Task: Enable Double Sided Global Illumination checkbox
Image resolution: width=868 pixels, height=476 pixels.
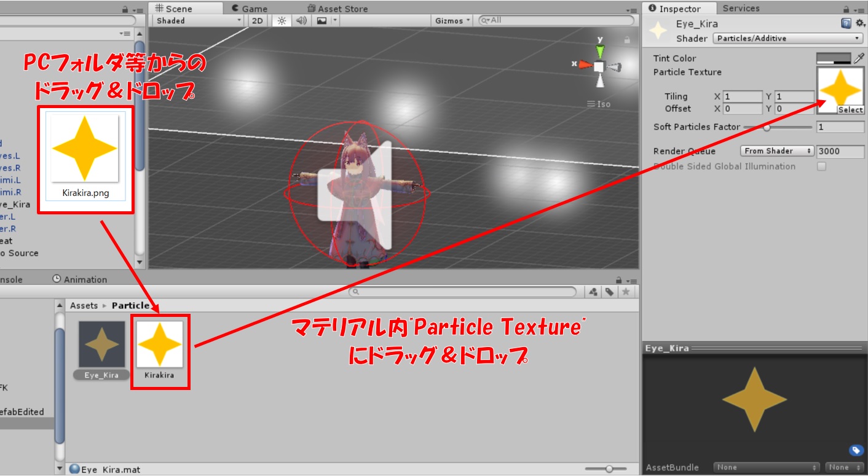Action: [x=821, y=166]
